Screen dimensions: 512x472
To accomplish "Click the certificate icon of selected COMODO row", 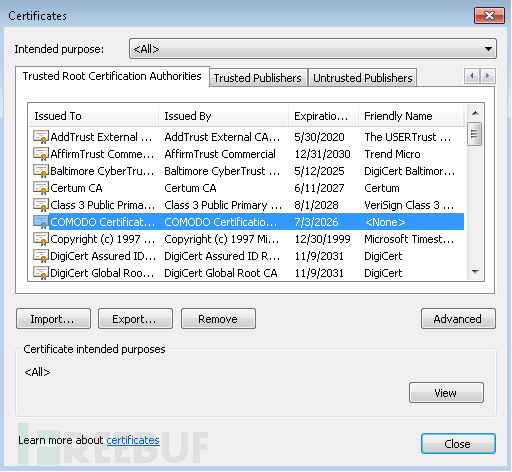I will pos(41,222).
